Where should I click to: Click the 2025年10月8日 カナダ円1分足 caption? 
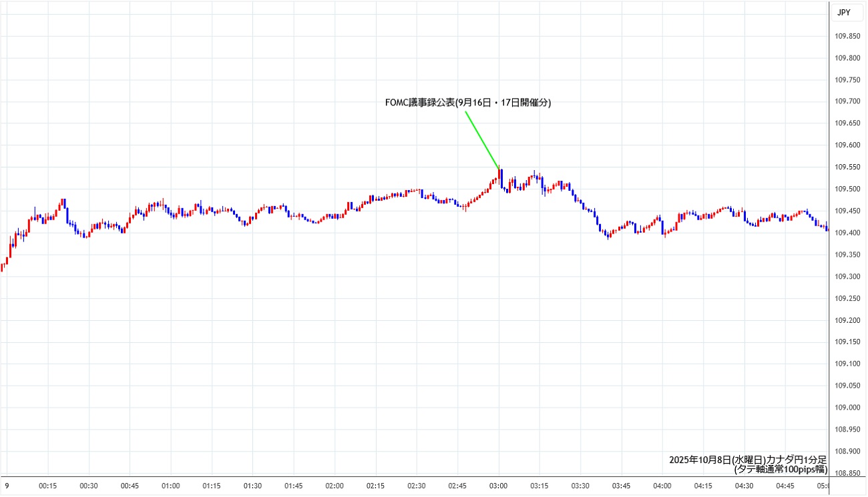748,460
